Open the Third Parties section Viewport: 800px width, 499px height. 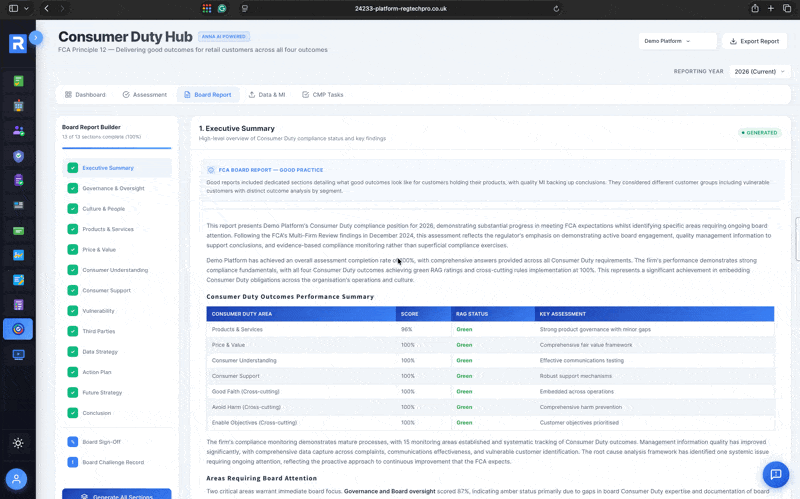(117, 331)
